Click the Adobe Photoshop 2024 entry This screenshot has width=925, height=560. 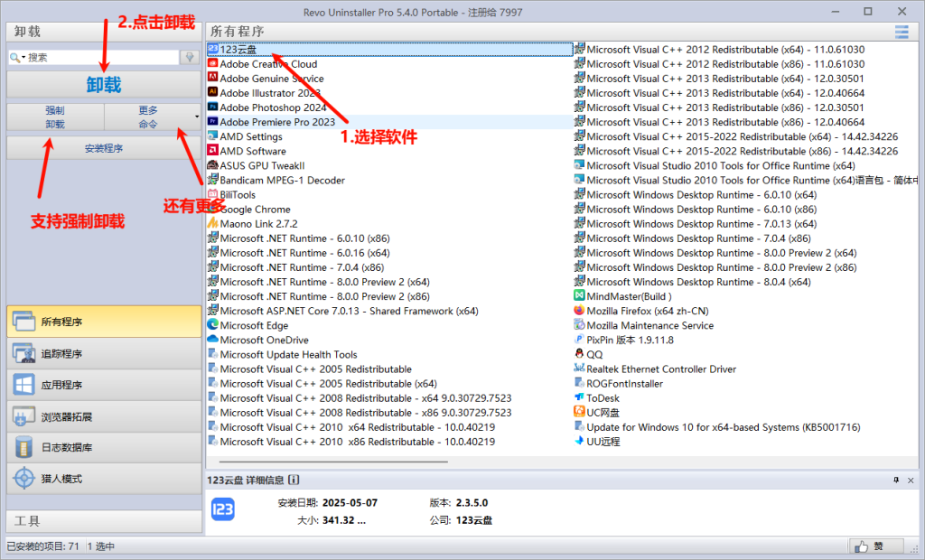273,107
